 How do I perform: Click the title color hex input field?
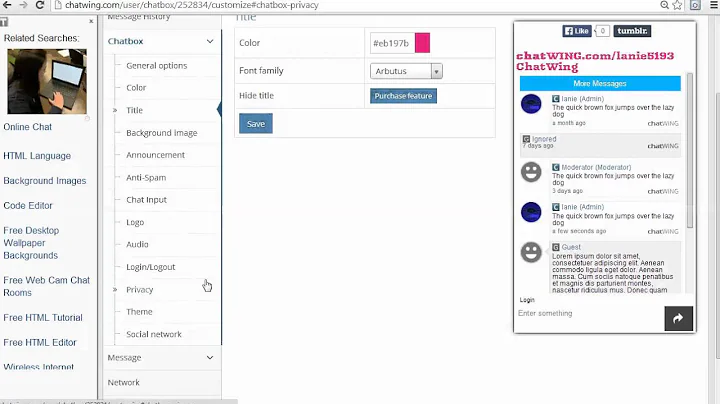[392, 43]
